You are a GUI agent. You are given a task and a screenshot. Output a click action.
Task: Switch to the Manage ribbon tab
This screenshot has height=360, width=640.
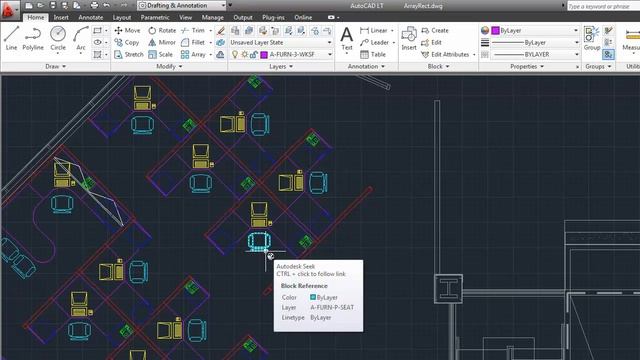click(x=212, y=18)
